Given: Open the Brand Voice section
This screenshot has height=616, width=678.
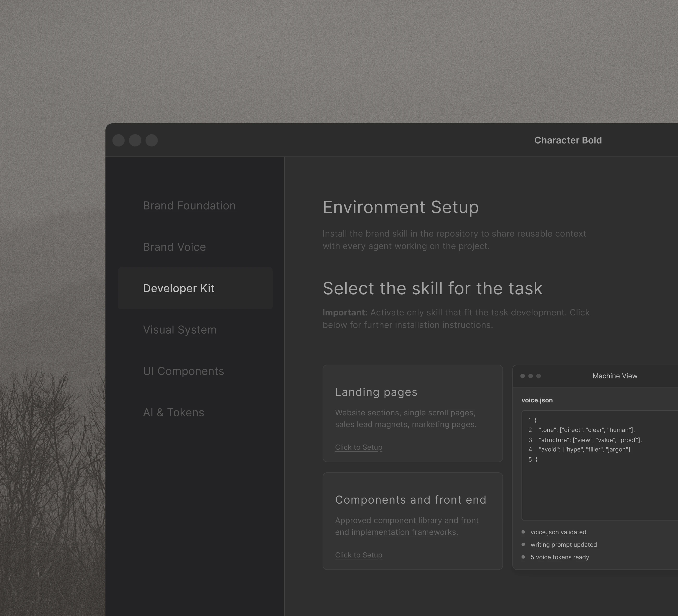Looking at the screenshot, I should [x=174, y=247].
